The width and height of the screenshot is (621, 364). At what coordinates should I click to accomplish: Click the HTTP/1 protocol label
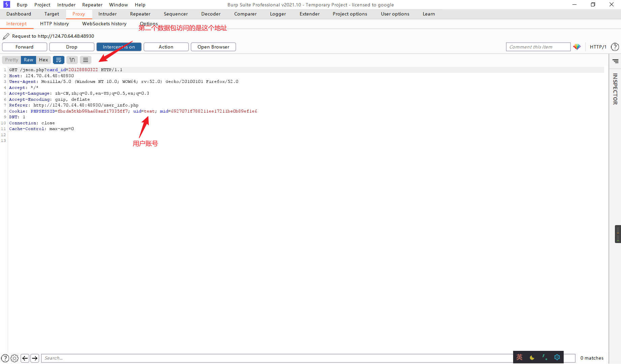pyautogui.click(x=598, y=47)
